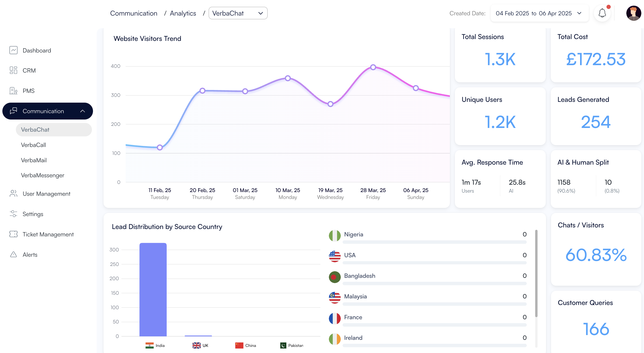Click the 28 Mar peak data point
This screenshot has height=353, width=644.
point(373,67)
